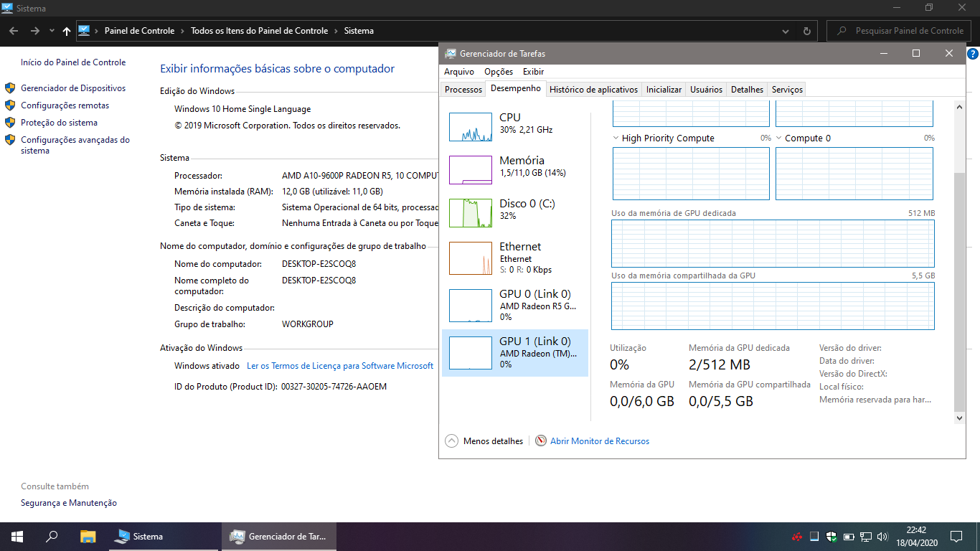Image resolution: width=980 pixels, height=551 pixels.
Task: Switch to the Processos tab
Action: coord(463,90)
